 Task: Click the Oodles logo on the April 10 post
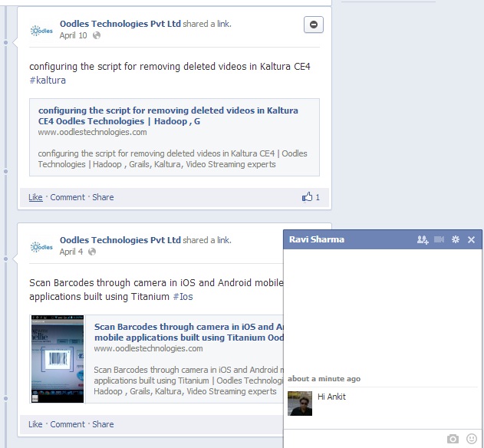[41, 31]
